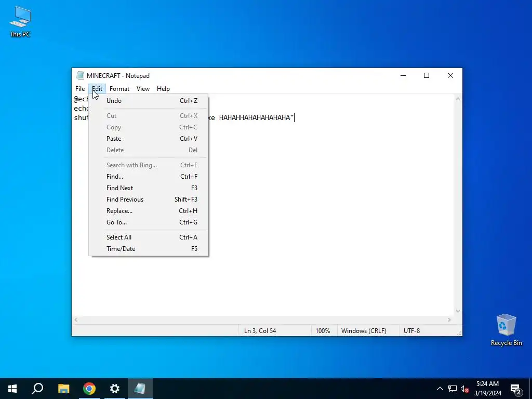Click Windows (CRLF) status entry

click(364, 331)
